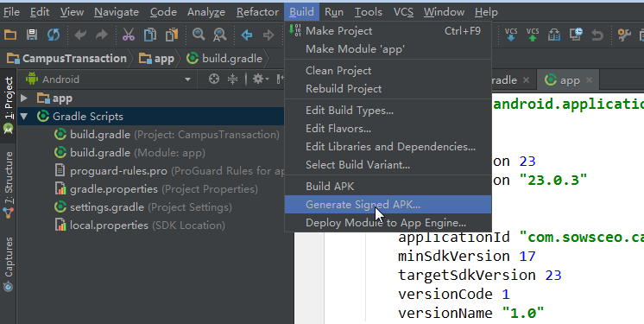Viewport: 644px width, 324px height.
Task: Click the Paste clipboard icon
Action: (172, 35)
